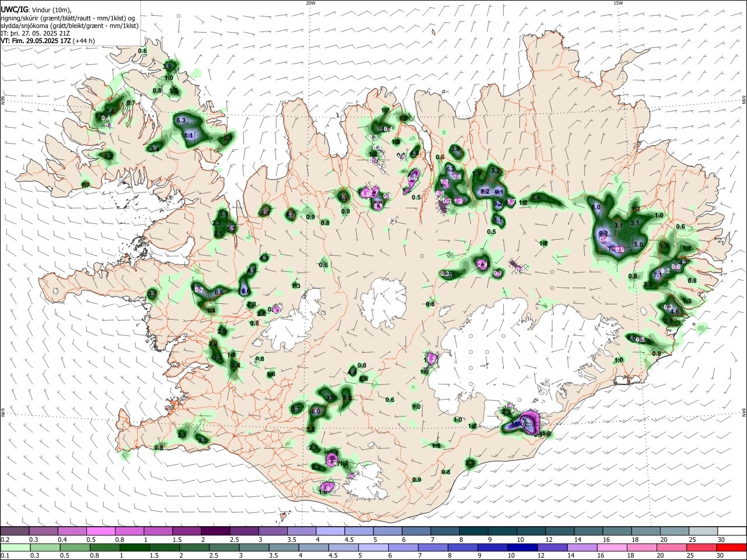This screenshot has width=747, height=560.
Task: Click the '7.1' precipitation value on the map
Action: pos(657,274)
